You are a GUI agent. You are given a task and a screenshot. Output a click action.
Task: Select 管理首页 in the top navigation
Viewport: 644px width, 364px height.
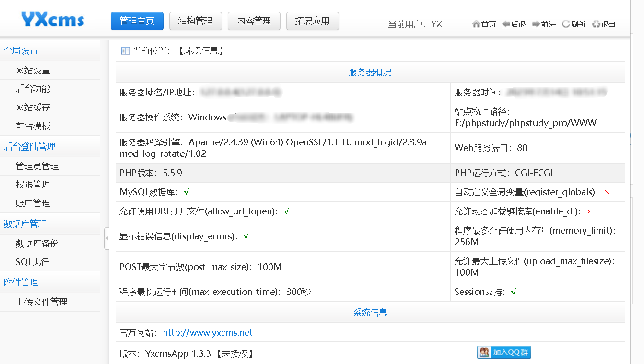137,21
